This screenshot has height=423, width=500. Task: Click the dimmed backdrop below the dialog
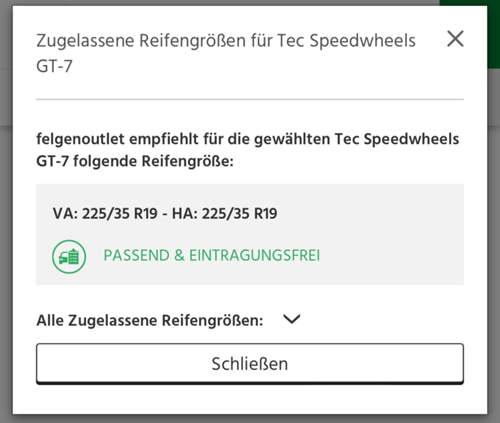250,419
